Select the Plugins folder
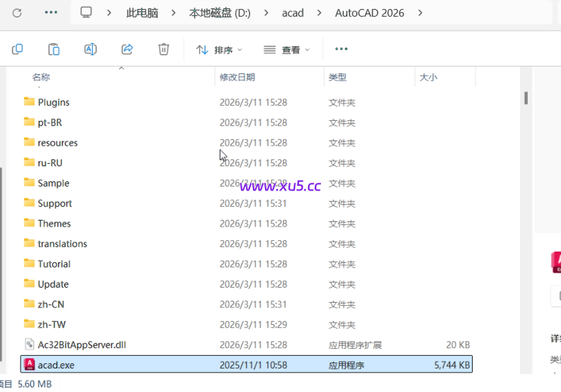Screen dimensions: 561x392 coord(53,102)
